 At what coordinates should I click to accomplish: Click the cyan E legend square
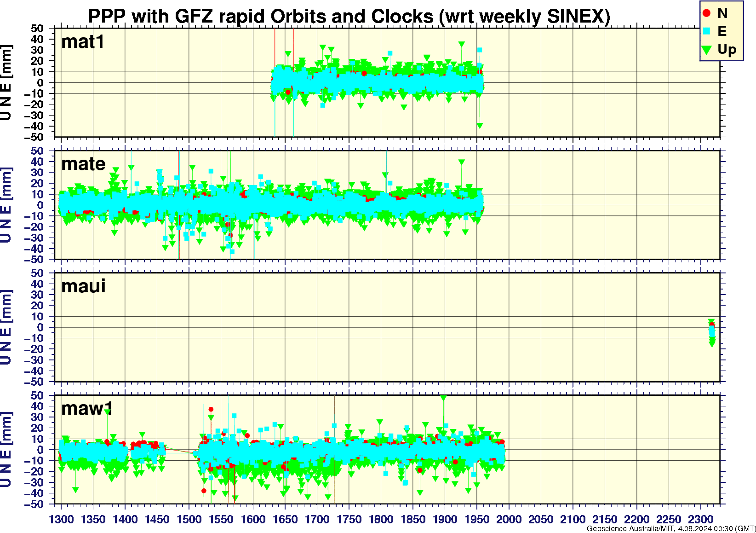coord(707,31)
